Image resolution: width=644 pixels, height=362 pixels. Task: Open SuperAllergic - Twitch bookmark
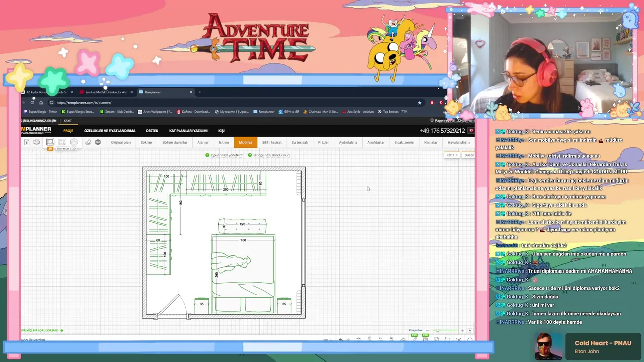[x=40, y=112]
